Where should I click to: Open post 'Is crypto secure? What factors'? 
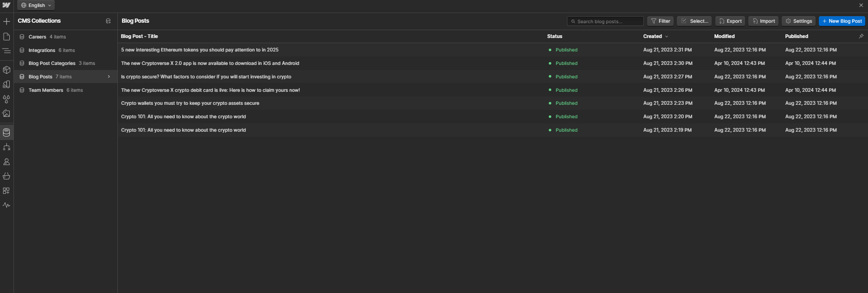[206, 76]
